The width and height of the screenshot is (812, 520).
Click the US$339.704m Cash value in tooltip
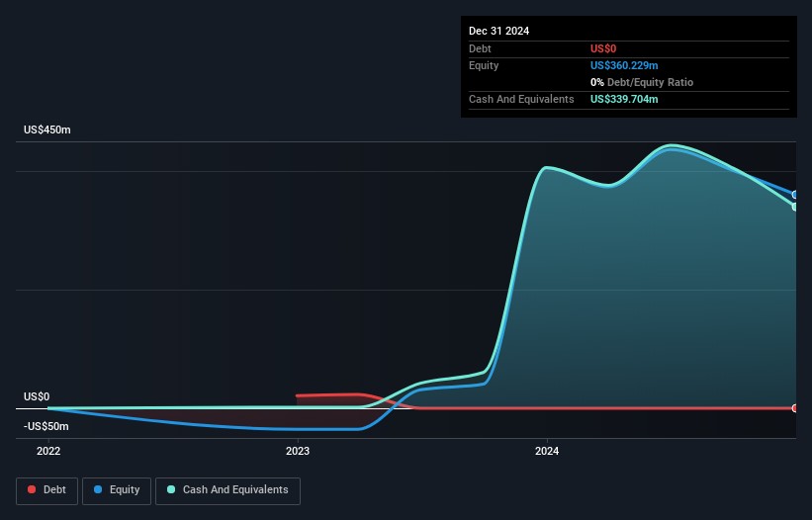(x=624, y=99)
